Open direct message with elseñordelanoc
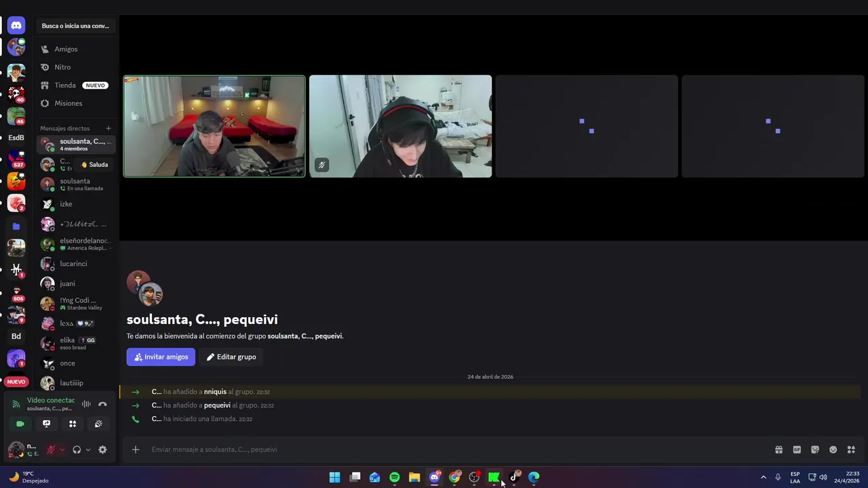Image resolution: width=868 pixels, height=488 pixels. [76, 244]
